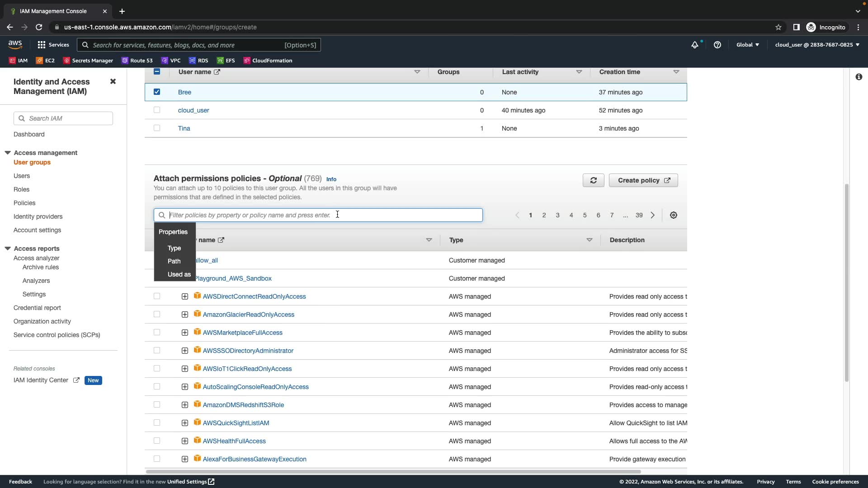Viewport: 868px width, 488px height.
Task: Check the AWSMarketplaceFullAccess policy checkbox
Action: (157, 332)
